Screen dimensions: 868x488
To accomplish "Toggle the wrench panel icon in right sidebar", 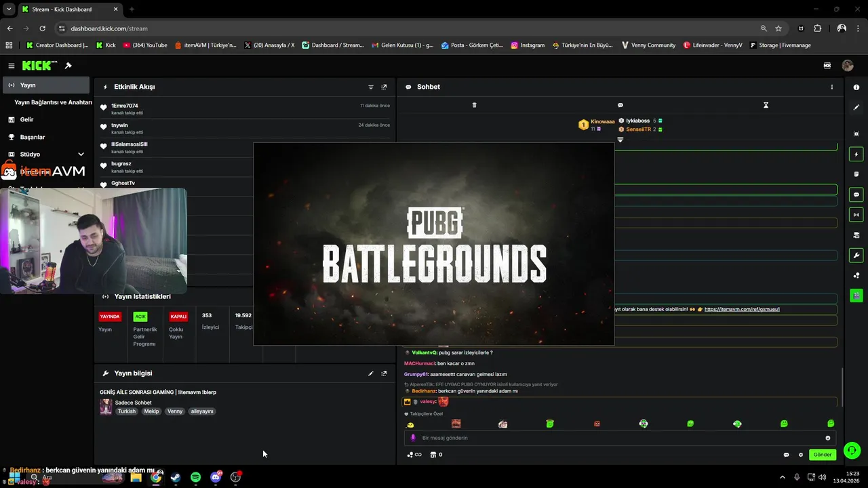I will coord(856,256).
